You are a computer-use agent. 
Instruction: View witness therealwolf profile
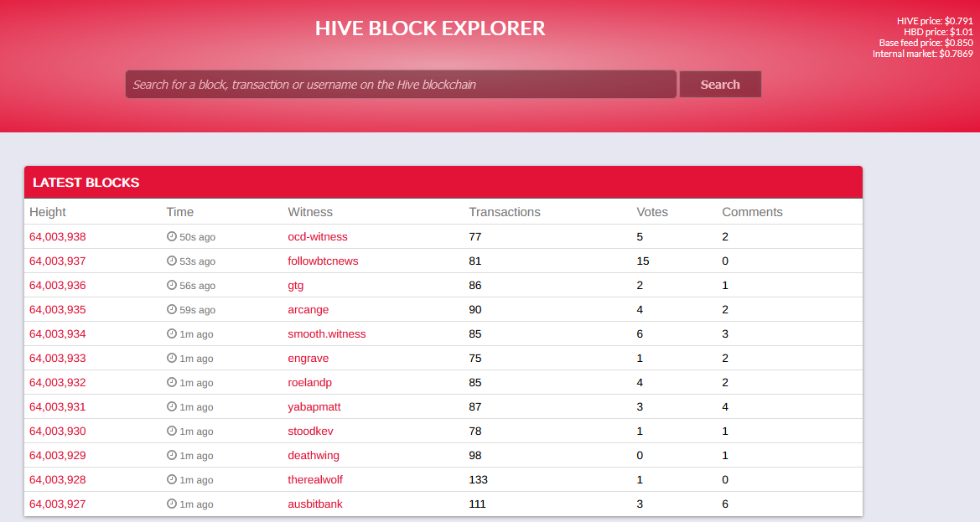click(315, 480)
